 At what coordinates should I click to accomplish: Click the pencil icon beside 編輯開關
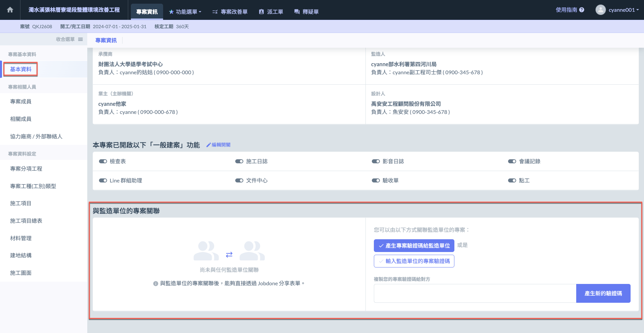[208, 145]
